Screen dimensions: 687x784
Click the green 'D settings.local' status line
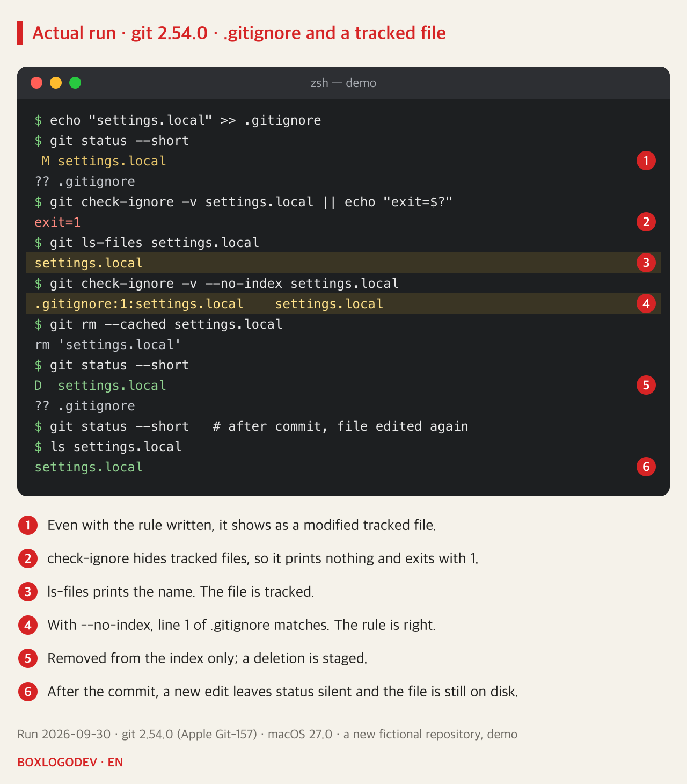[x=100, y=386]
